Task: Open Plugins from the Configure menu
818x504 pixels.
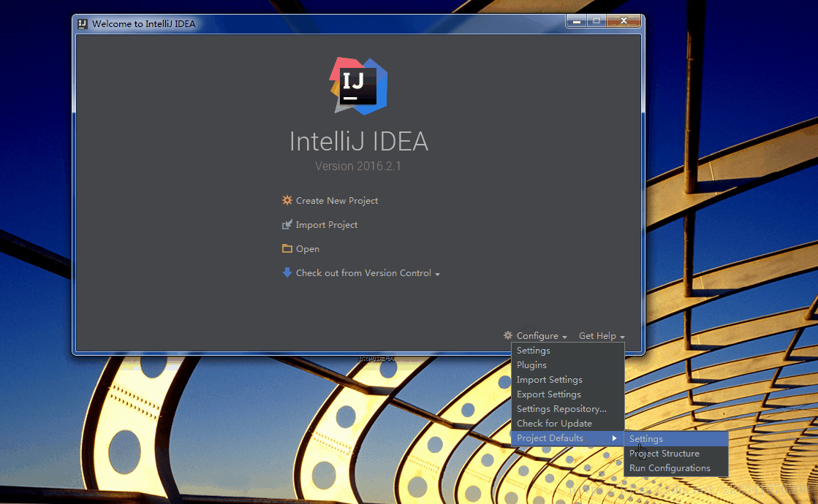Action: tap(568, 364)
